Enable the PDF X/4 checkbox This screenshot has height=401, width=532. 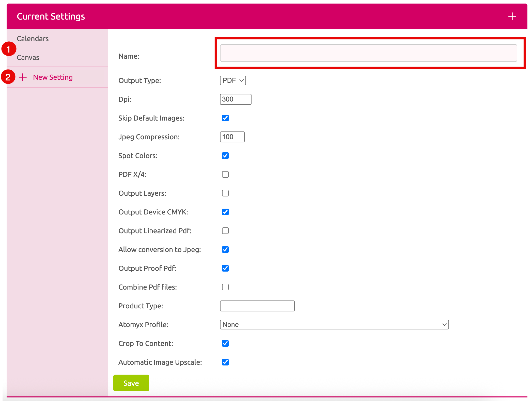pyautogui.click(x=225, y=174)
